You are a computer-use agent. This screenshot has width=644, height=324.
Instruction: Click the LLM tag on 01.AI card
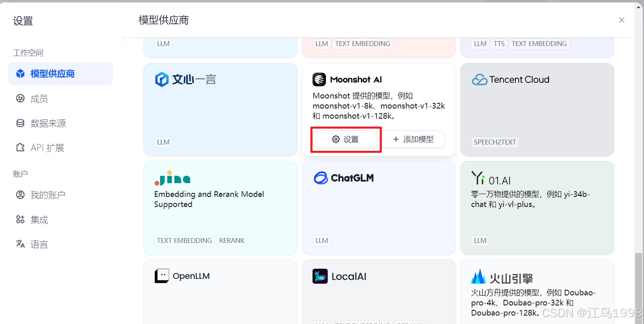click(x=480, y=240)
